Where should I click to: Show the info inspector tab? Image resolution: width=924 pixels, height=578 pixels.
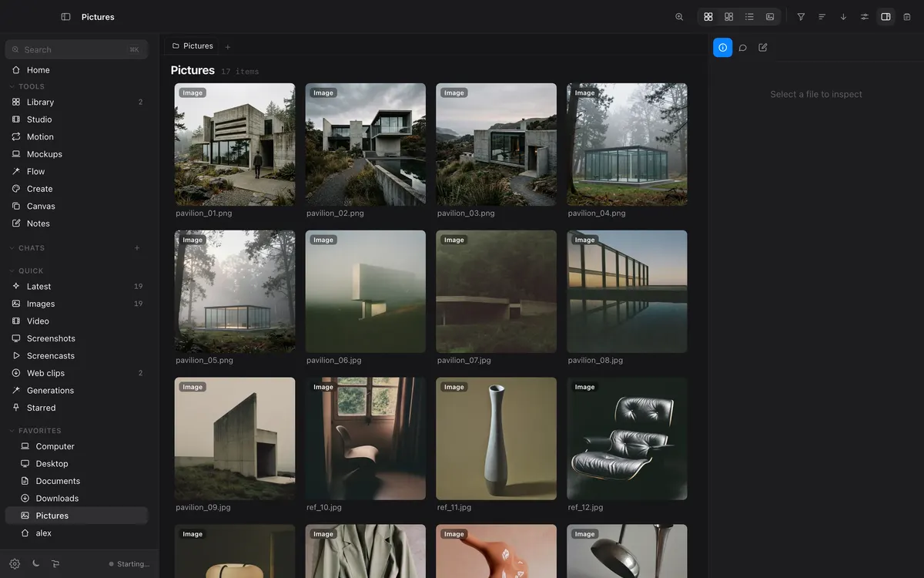click(722, 48)
